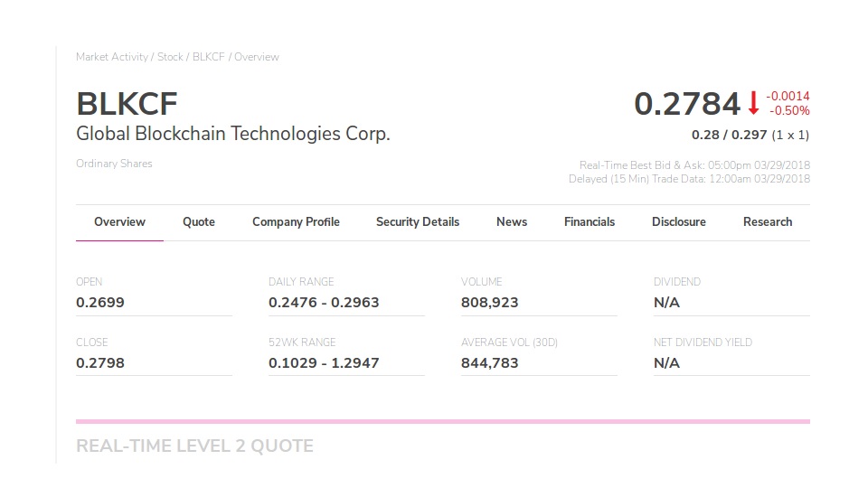Click the BLKCF ticker heading
This screenshot has height=488, width=868.
(x=127, y=104)
